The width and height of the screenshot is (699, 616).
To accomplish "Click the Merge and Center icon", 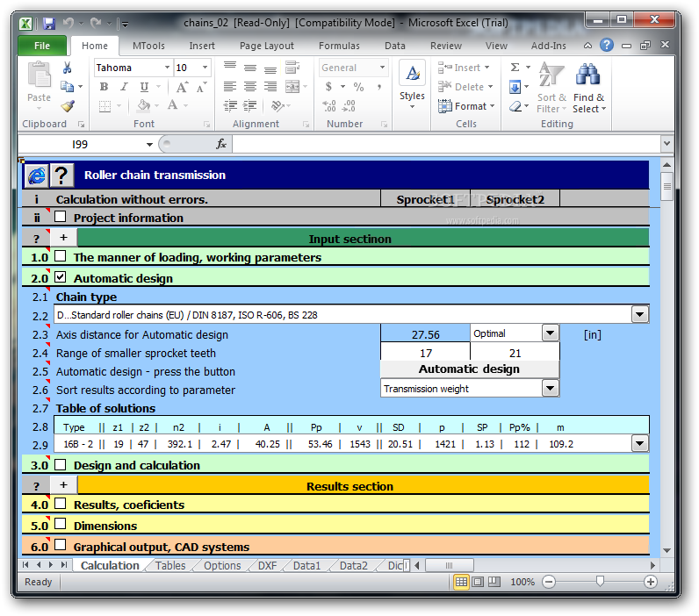I will 292,86.
